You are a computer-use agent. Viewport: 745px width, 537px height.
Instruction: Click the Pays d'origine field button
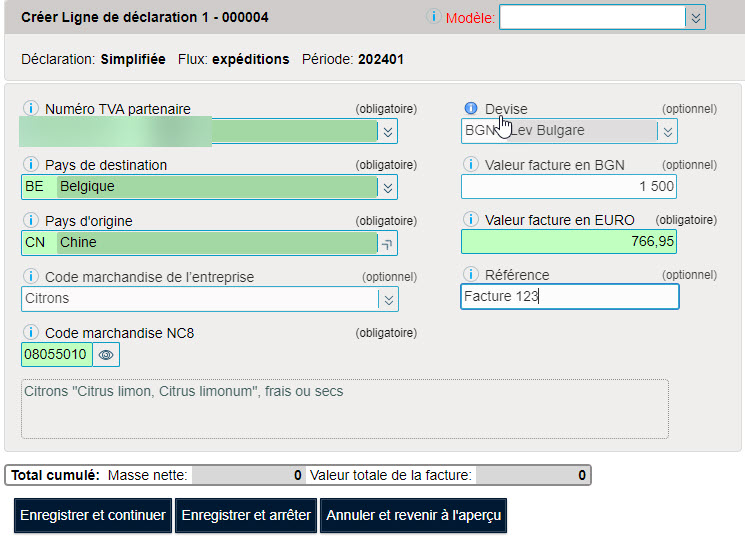387,244
